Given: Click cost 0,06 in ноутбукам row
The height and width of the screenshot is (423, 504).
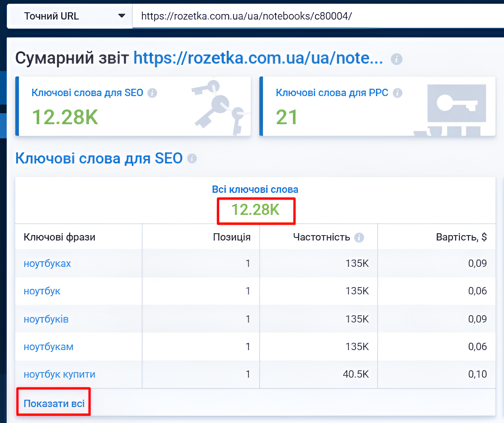Looking at the screenshot, I should (x=477, y=346).
